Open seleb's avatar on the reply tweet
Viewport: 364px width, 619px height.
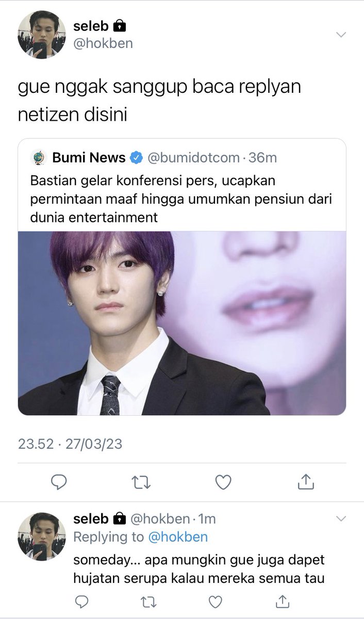[x=42, y=536]
